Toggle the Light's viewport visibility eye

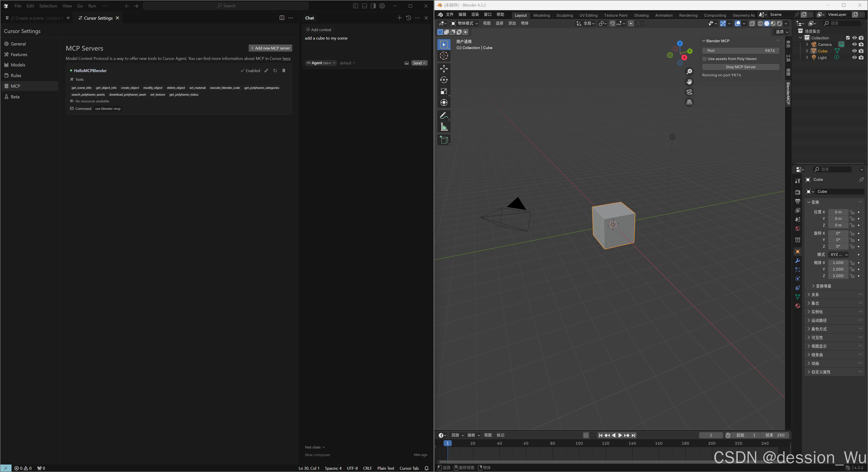(x=854, y=57)
